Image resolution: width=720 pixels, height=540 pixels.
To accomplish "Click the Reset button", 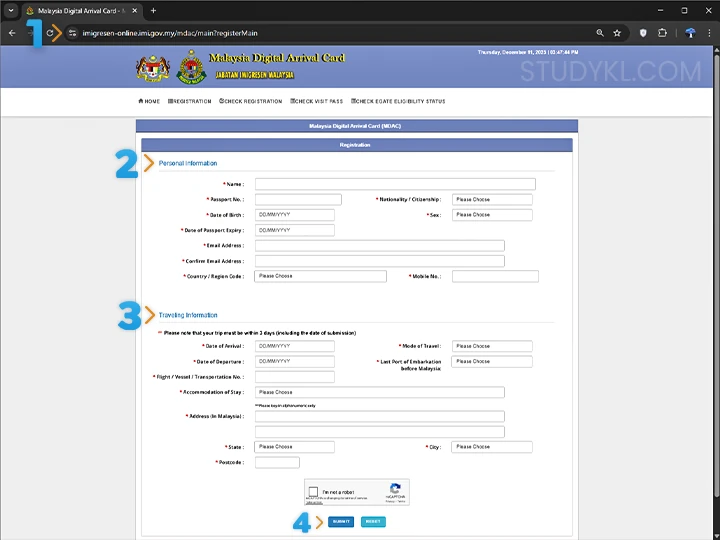I will click(x=373, y=522).
